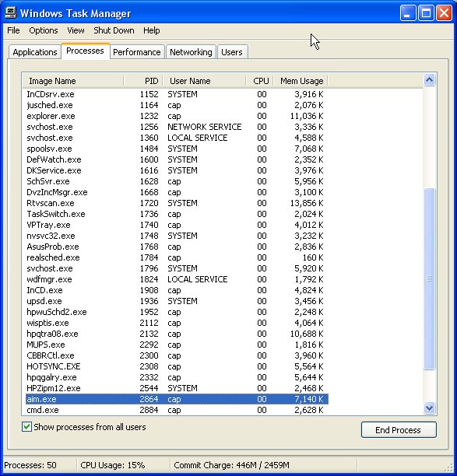Screen dimensions: 457x476
Task: Select svchost.exe with PID 1796
Action: point(177,268)
